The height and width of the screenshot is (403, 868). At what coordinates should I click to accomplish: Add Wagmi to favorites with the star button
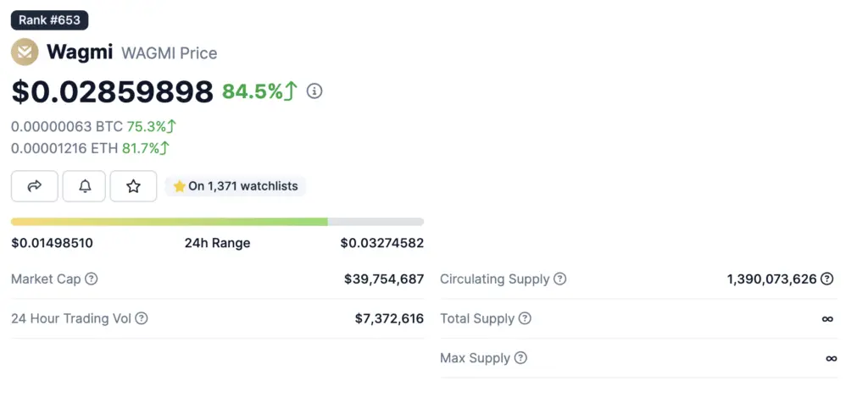point(133,186)
